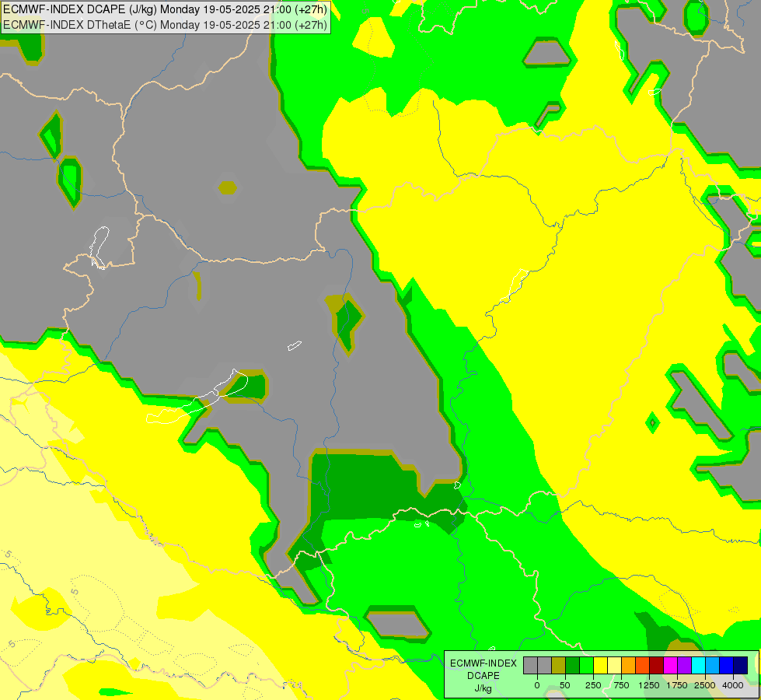Click the legend value 250
This screenshot has height=700, width=761.
[x=593, y=685]
